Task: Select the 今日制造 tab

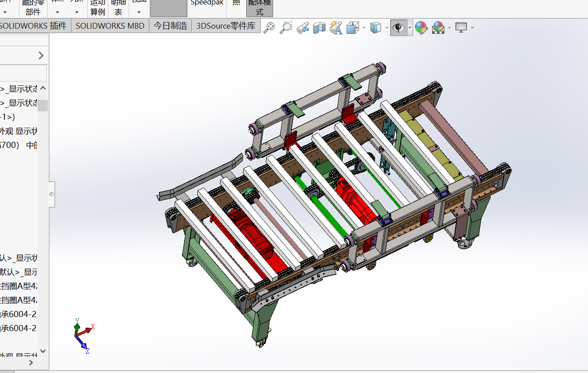Action: [x=170, y=26]
